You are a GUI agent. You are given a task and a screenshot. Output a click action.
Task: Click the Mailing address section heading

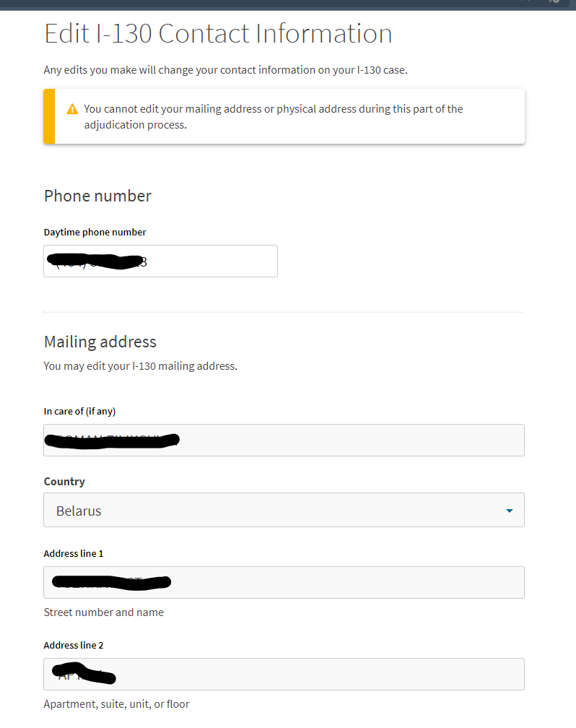100,342
